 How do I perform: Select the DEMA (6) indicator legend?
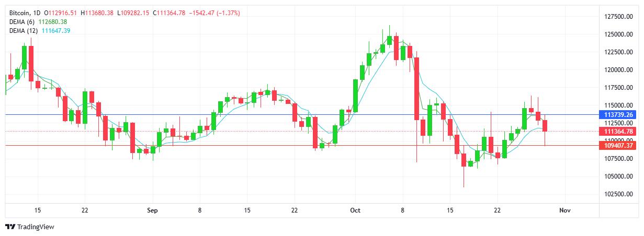pos(24,21)
